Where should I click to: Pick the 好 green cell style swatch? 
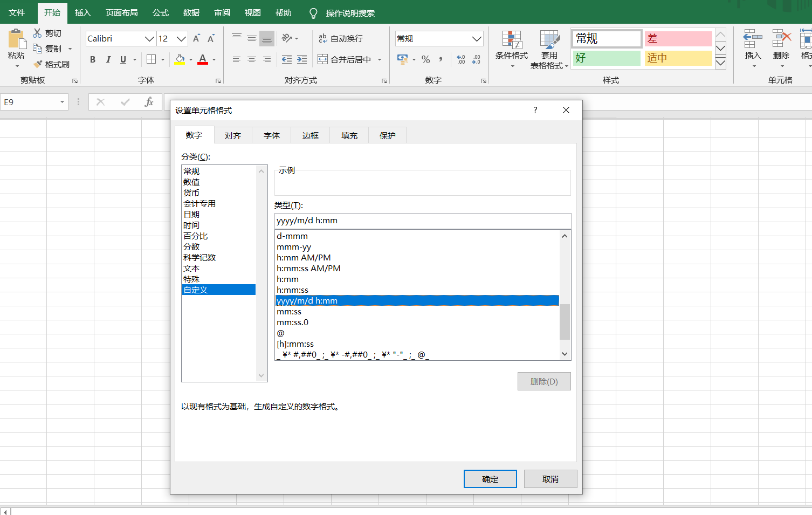(x=607, y=58)
